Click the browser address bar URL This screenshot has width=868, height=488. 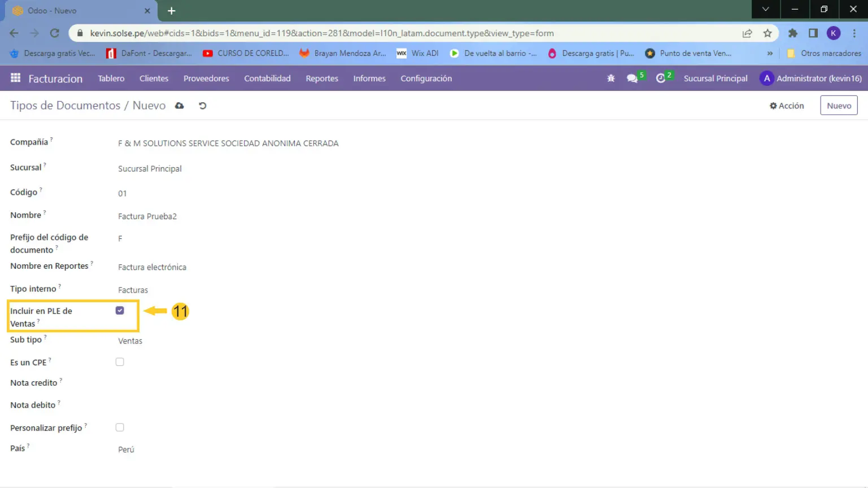pos(322,33)
